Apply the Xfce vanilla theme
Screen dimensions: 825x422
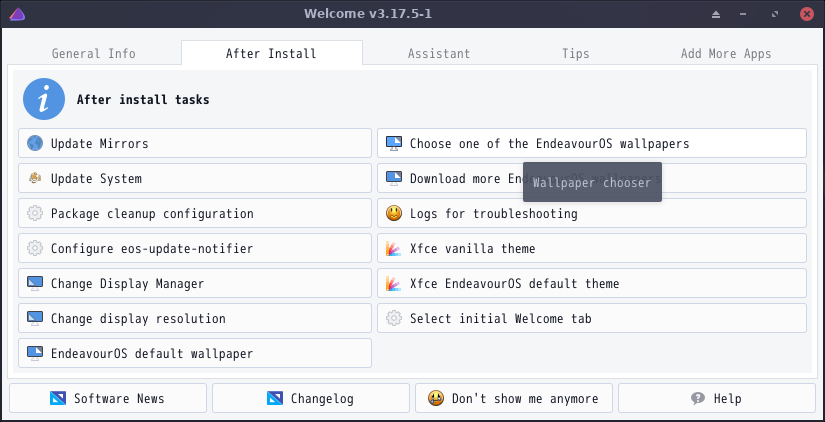point(592,248)
